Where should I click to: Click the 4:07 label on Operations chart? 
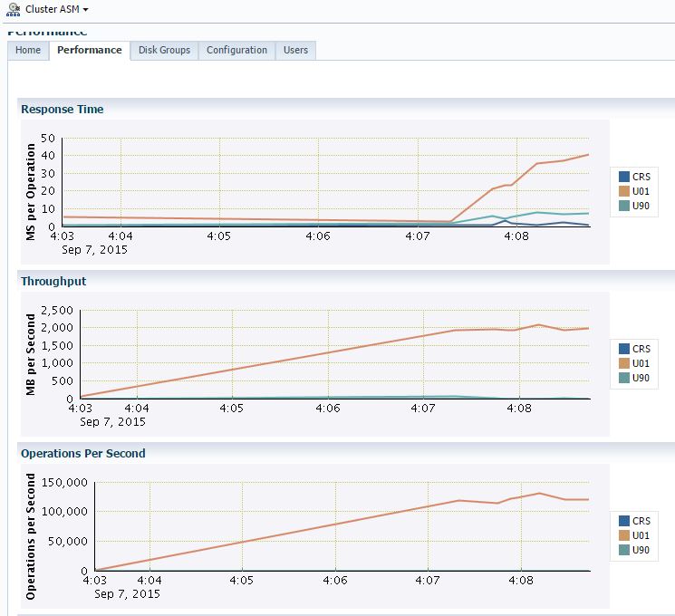428,581
